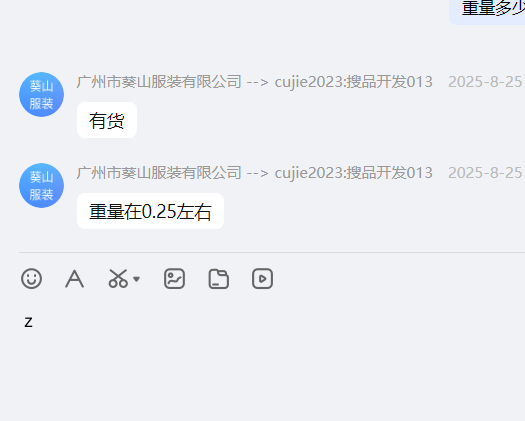The width and height of the screenshot is (525, 421).
Task: Send a picture using the image icon
Action: pyautogui.click(x=174, y=278)
